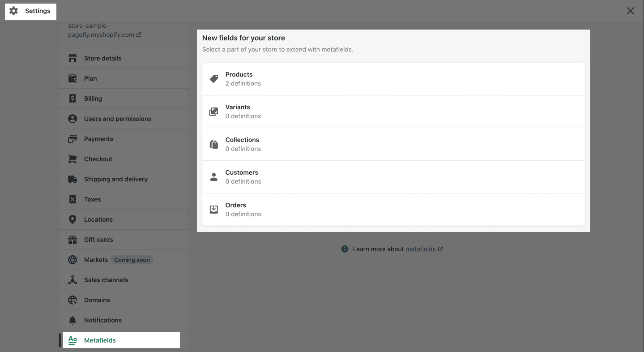Open Variants metafield definitions

tap(393, 112)
